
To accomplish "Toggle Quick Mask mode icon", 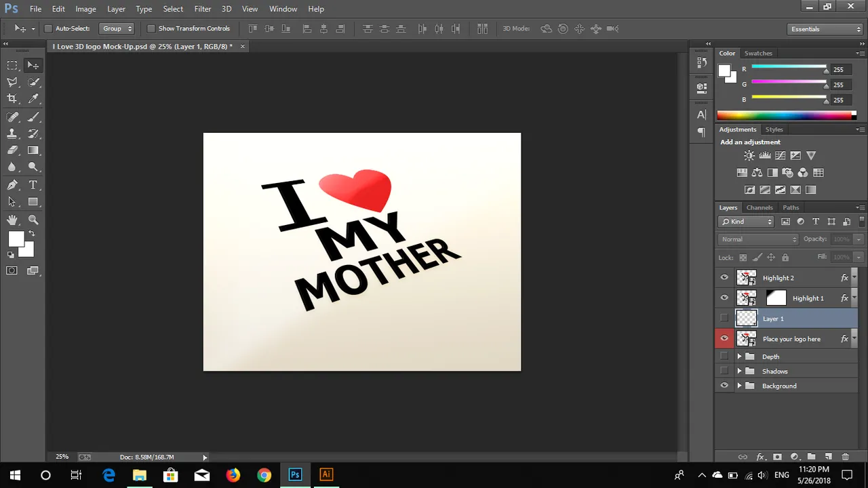I will click(12, 270).
